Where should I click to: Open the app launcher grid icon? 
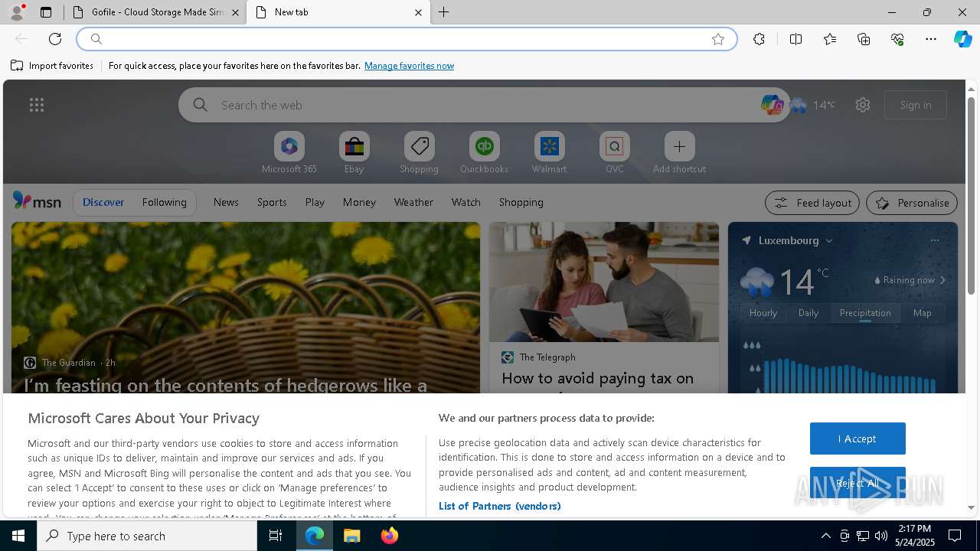click(x=37, y=105)
